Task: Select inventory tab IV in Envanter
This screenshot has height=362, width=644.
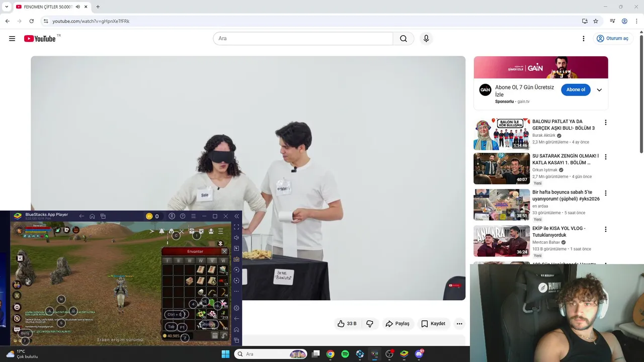Action: [201, 260]
